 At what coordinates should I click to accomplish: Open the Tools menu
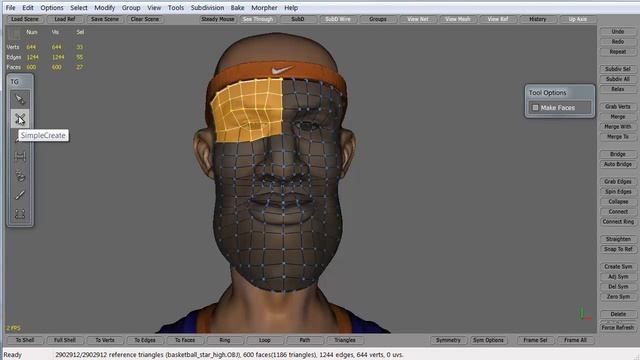[x=176, y=8]
